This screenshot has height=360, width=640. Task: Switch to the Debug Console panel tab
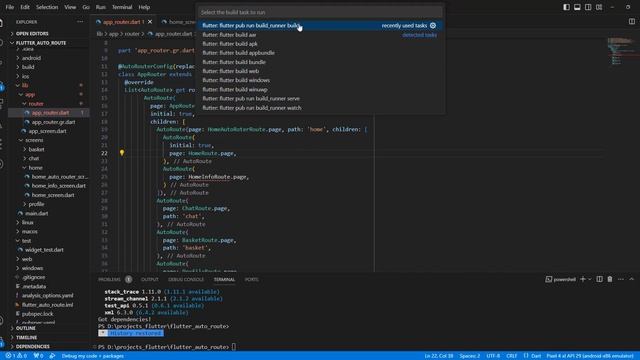[186, 279]
